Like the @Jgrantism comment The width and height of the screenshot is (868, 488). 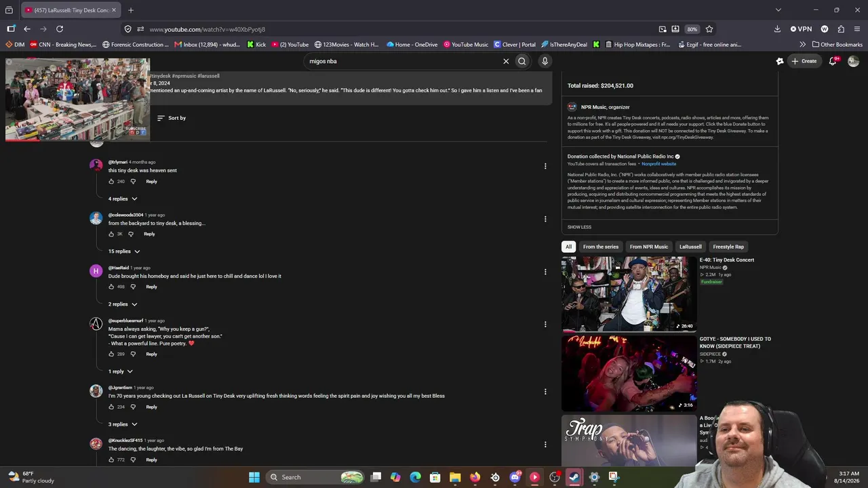[111, 407]
